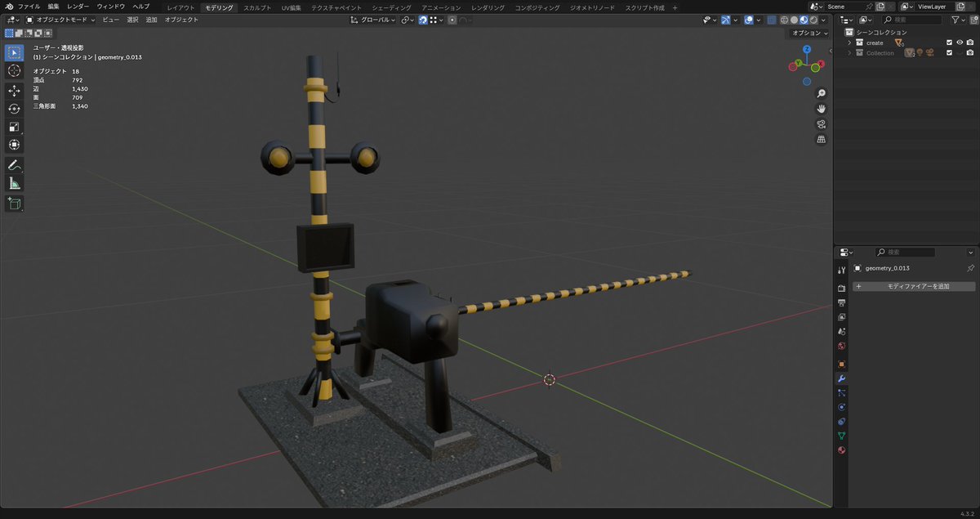Image resolution: width=980 pixels, height=519 pixels.
Task: Open the properties editor options dropdown arrow
Action: (970, 253)
